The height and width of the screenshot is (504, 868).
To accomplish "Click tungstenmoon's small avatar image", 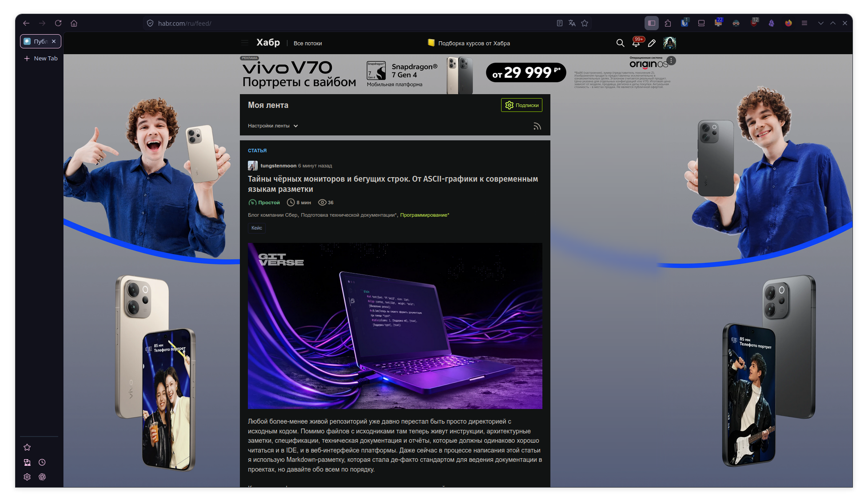I will pyautogui.click(x=253, y=166).
